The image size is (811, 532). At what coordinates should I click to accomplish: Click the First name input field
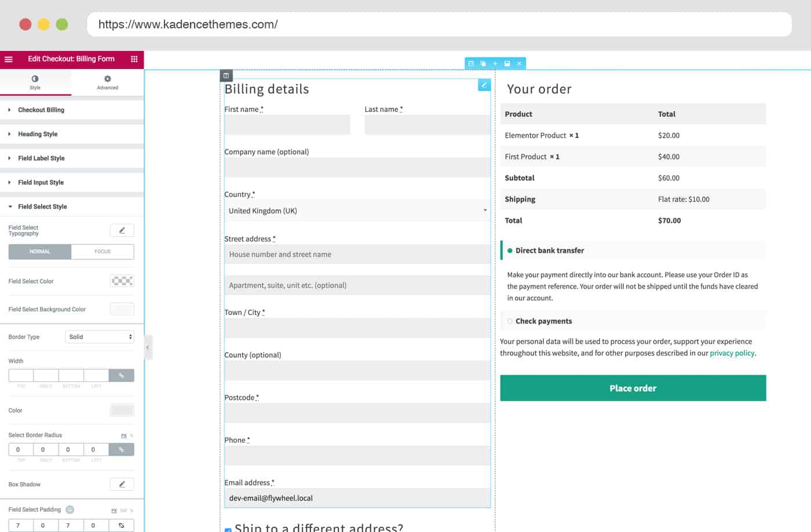(x=287, y=125)
